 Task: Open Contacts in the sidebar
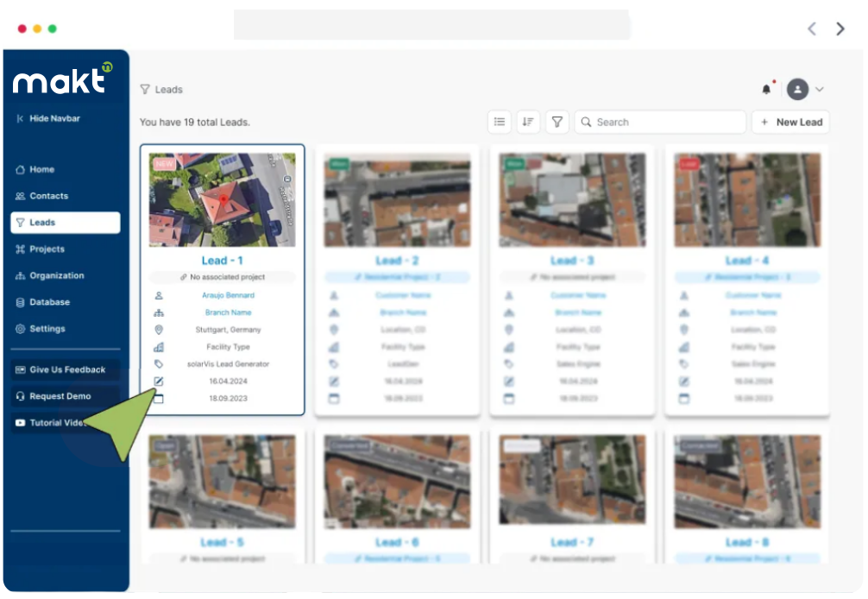click(48, 196)
